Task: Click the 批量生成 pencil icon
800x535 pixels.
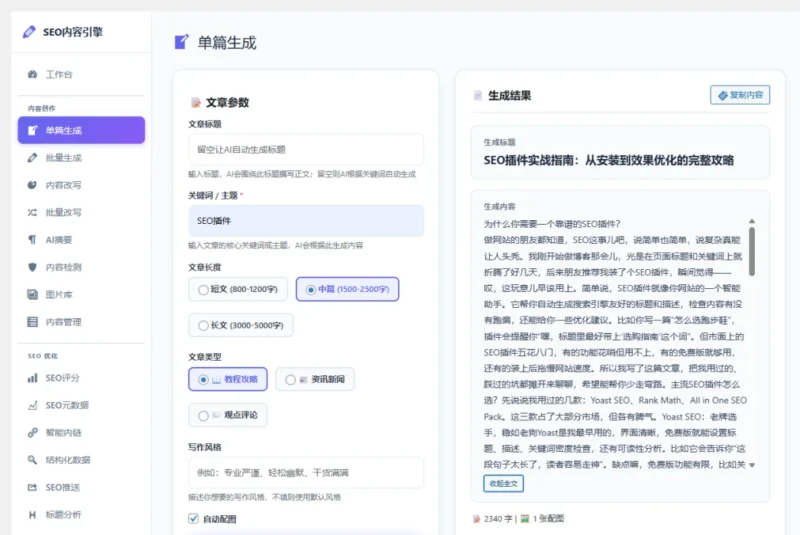Action: point(33,158)
